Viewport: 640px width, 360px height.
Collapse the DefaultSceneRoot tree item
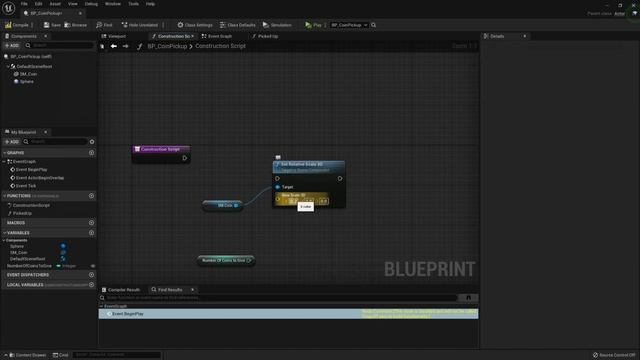pyautogui.click(x=8, y=66)
